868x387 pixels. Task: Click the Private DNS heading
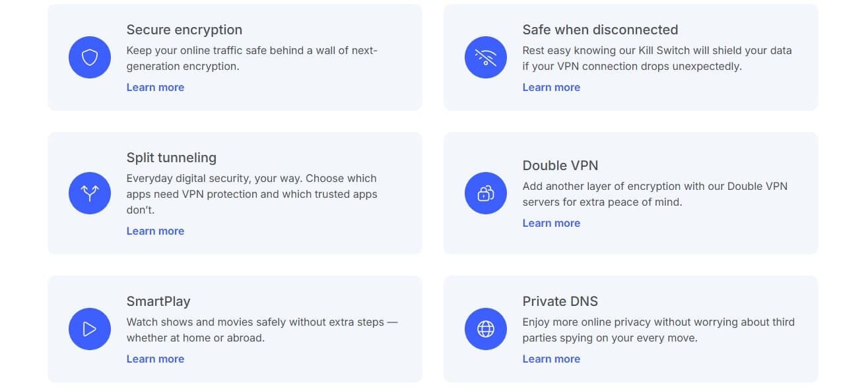[x=560, y=301]
